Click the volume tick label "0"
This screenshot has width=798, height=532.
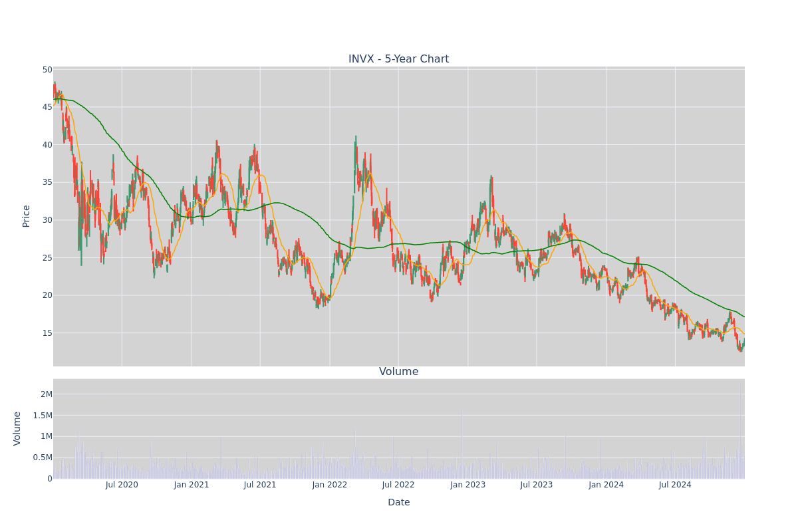[x=50, y=479]
